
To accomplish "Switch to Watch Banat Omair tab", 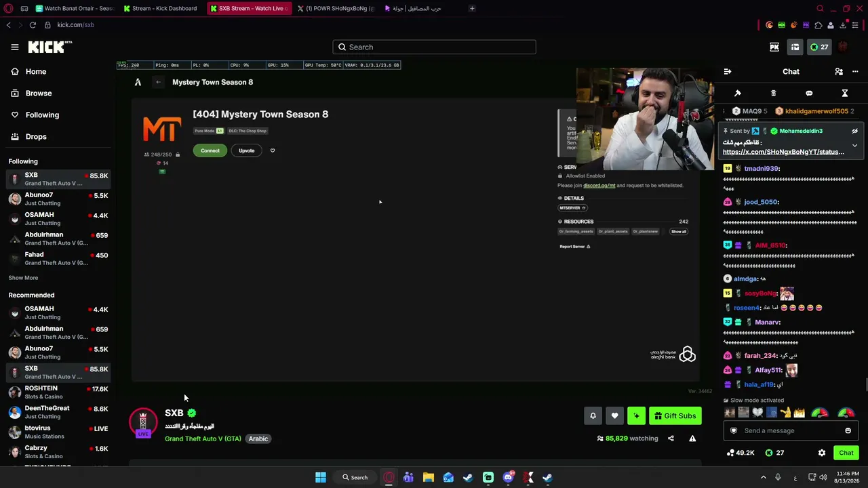I will click(74, 8).
